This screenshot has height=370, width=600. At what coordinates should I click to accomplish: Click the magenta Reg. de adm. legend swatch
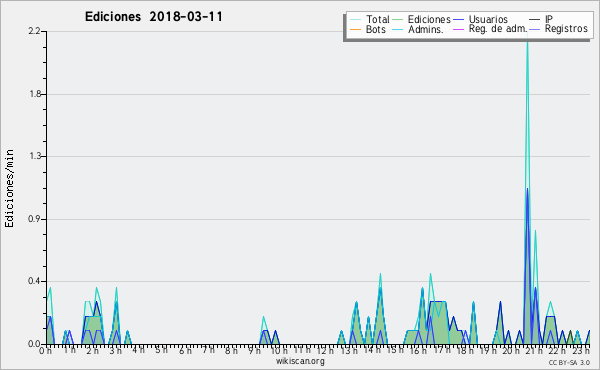[458, 29]
